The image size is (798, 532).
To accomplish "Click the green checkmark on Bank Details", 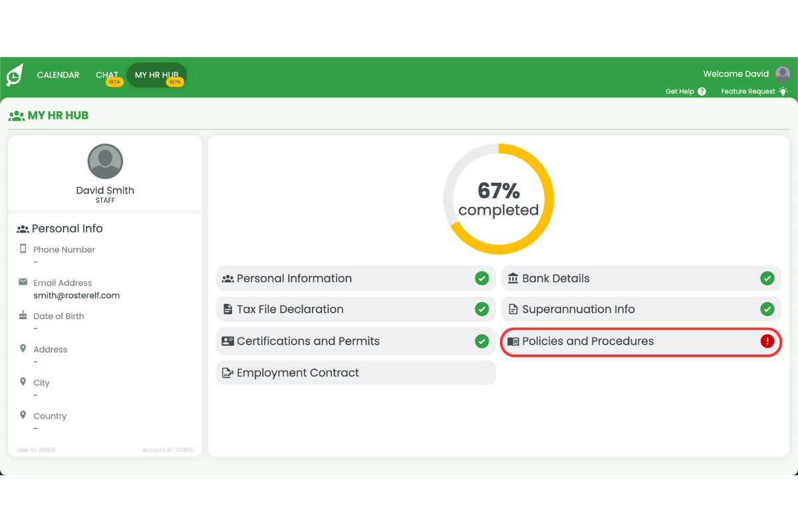I will [767, 279].
